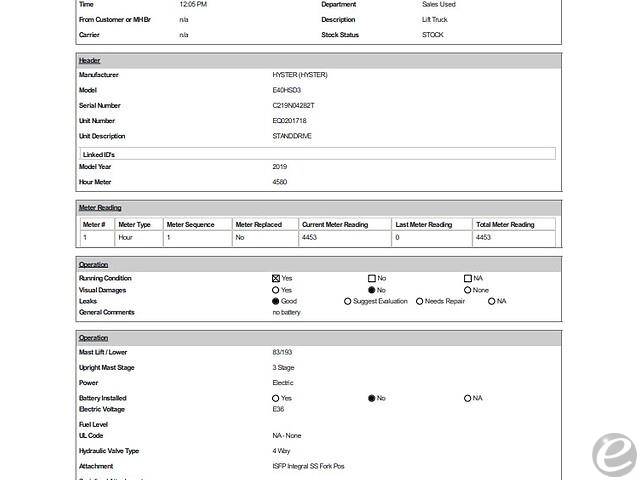Click the second Operation section title above Mast Lift

(93, 338)
